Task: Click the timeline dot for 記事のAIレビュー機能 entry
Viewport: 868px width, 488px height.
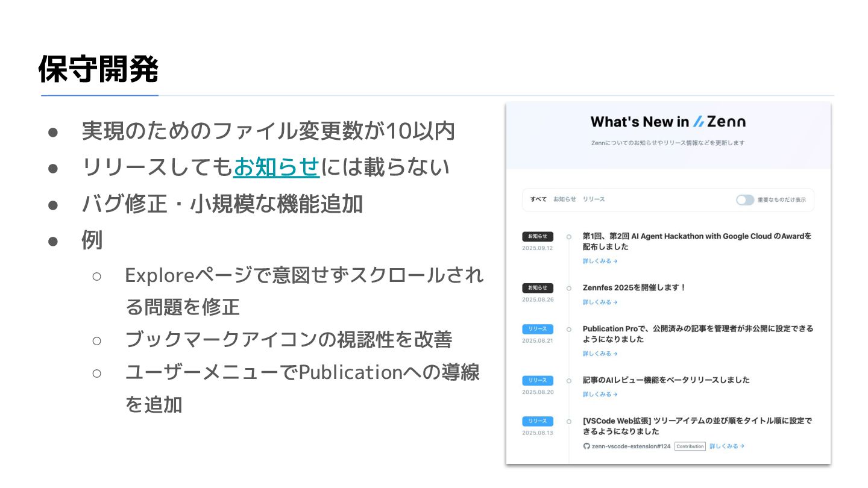Action: tap(568, 381)
